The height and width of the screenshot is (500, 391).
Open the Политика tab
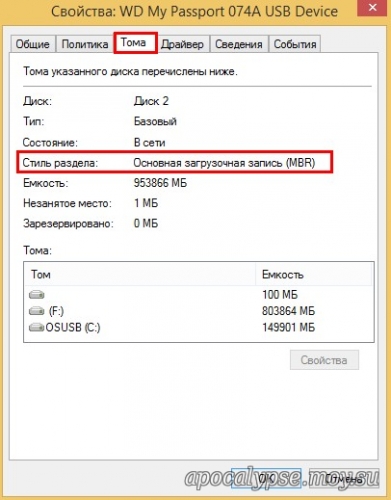point(85,44)
